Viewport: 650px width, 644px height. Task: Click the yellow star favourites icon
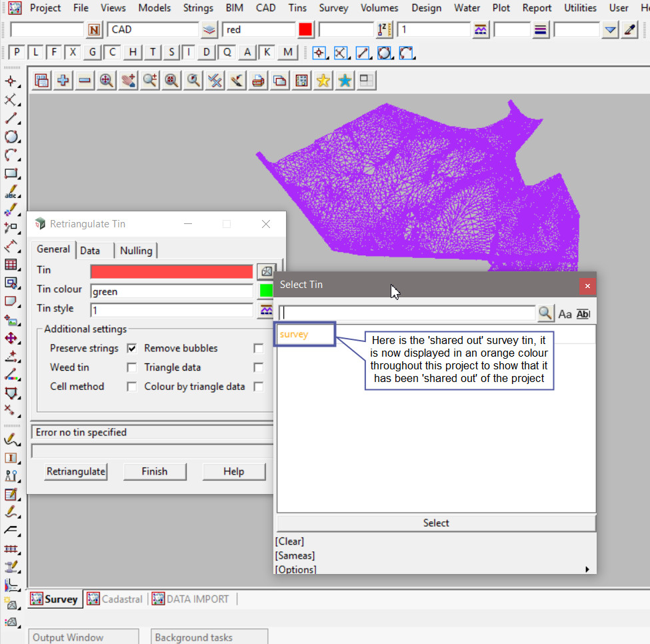(323, 81)
